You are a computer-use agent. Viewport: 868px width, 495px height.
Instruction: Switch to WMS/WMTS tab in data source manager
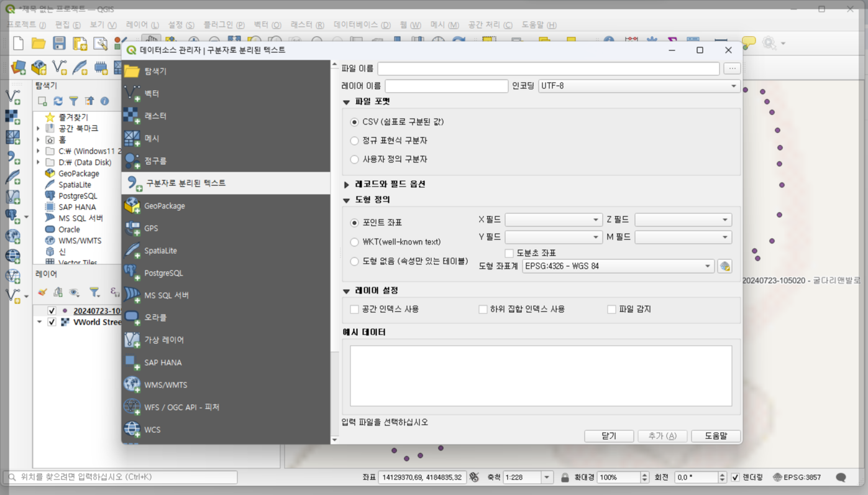click(226, 385)
